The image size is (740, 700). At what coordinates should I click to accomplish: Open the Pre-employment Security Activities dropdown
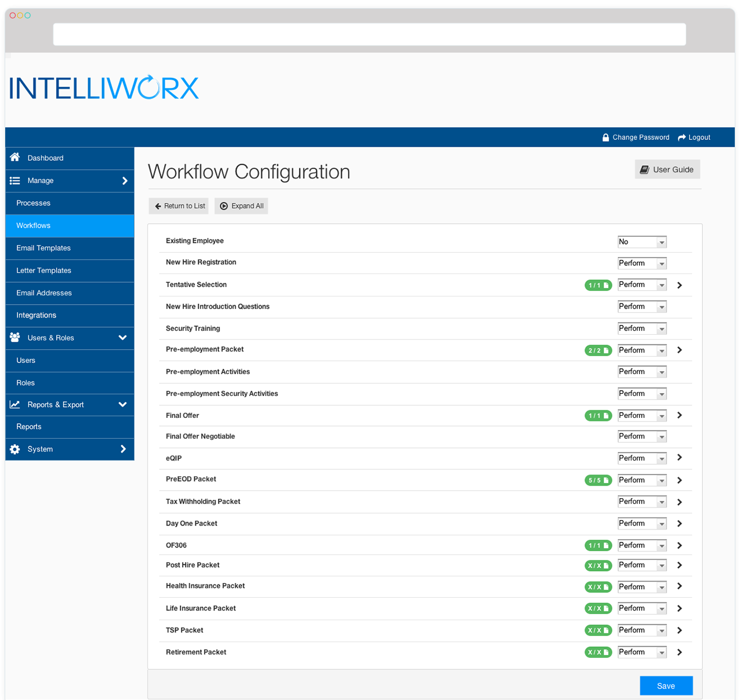(642, 394)
